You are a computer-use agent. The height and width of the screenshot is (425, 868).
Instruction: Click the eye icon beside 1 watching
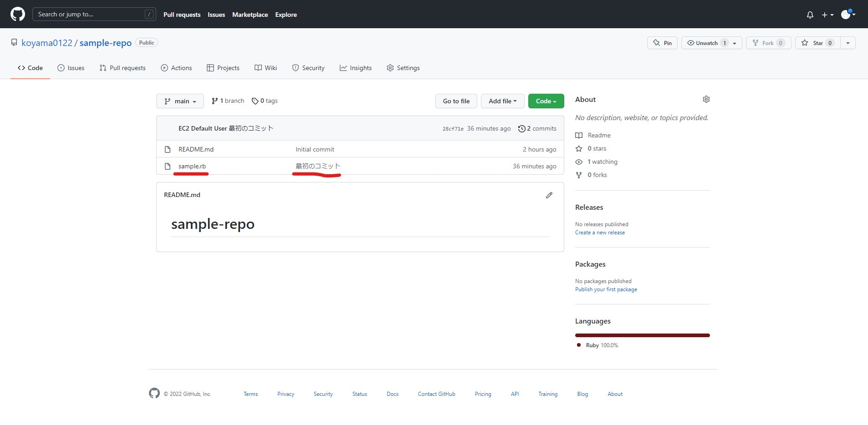(579, 162)
